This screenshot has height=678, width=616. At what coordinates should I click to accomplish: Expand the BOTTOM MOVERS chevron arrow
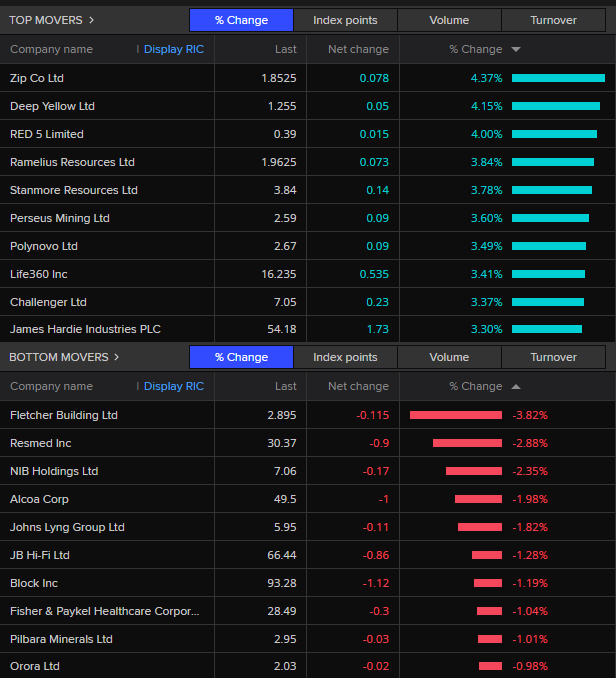116,357
